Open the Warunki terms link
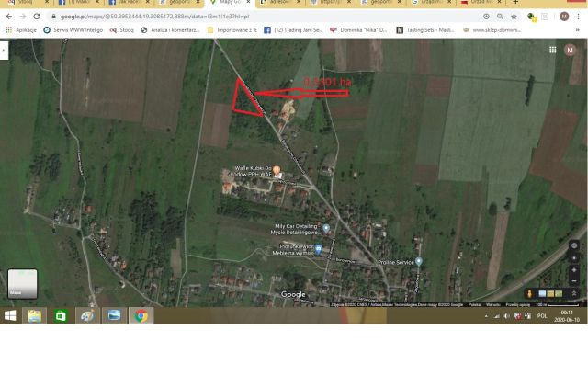Viewport: 588px width, 387px height. point(492,305)
